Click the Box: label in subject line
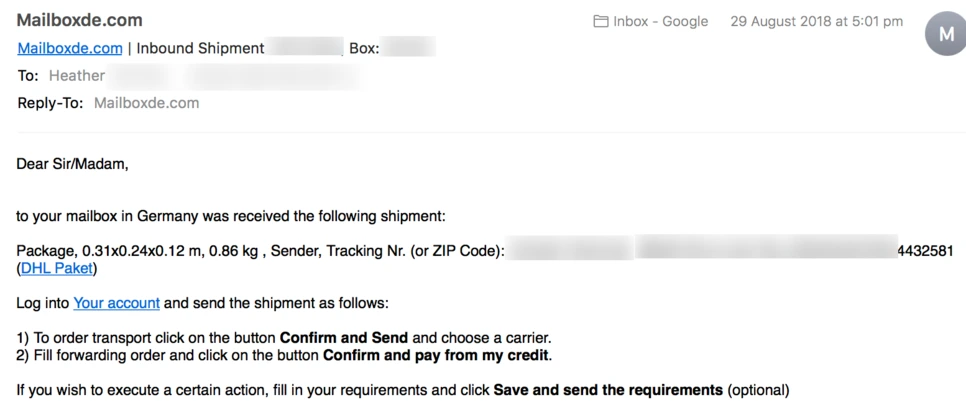 point(364,48)
